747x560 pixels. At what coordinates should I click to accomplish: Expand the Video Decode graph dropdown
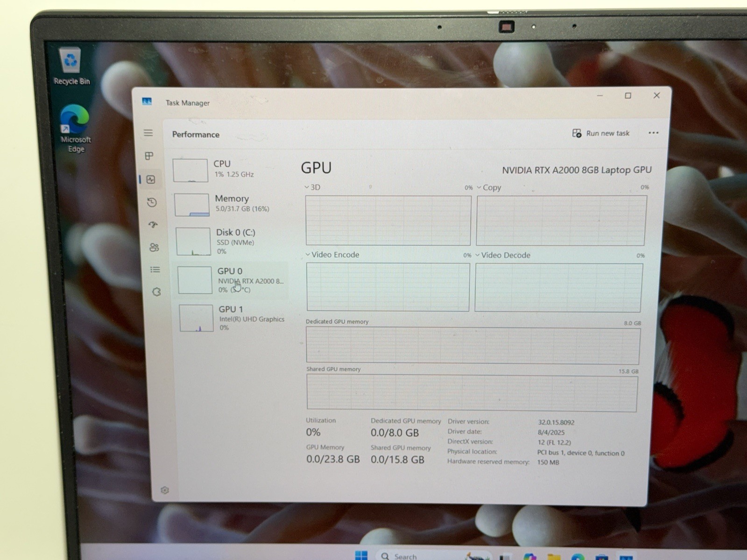click(478, 255)
